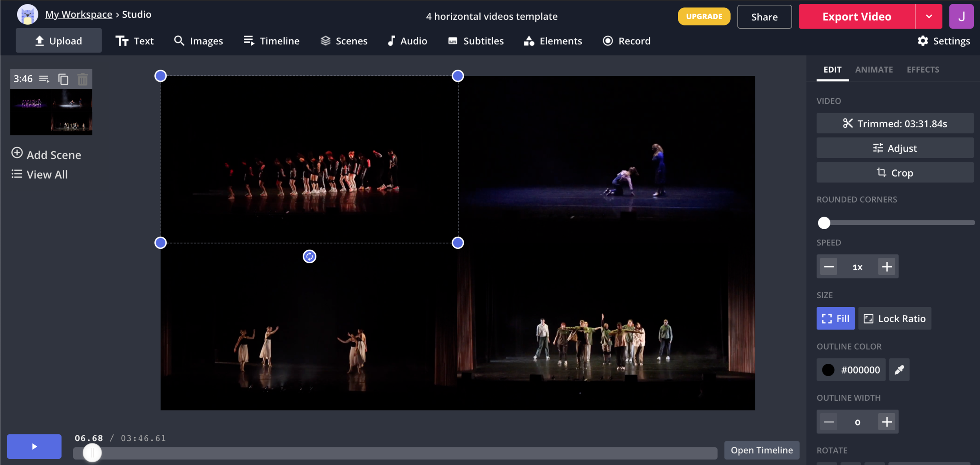This screenshot has height=465, width=980.
Task: Open Settings with gear icon
Action: point(943,41)
